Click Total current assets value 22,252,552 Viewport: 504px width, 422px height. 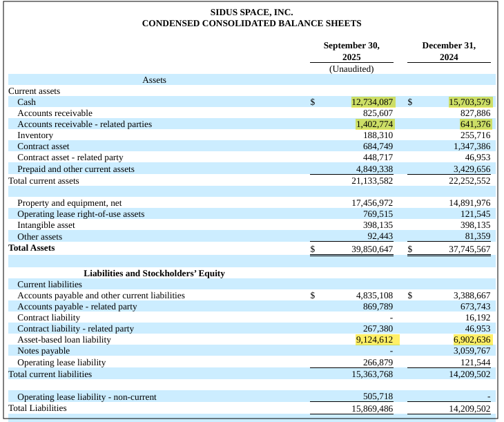[x=469, y=181]
